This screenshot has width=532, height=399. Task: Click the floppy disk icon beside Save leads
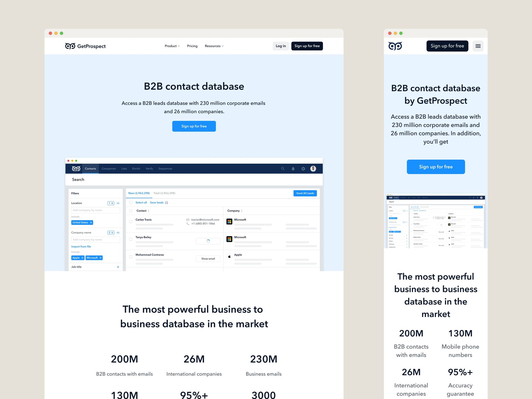[x=167, y=203]
